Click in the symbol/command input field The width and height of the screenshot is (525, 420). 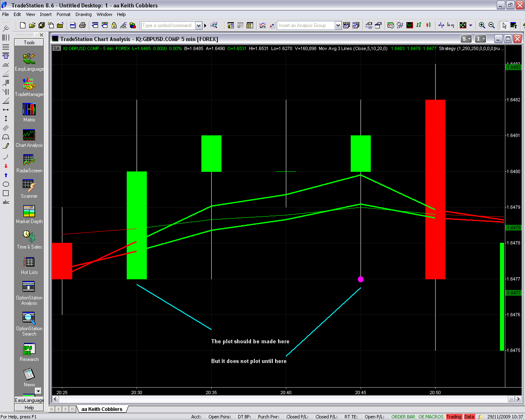coord(168,25)
